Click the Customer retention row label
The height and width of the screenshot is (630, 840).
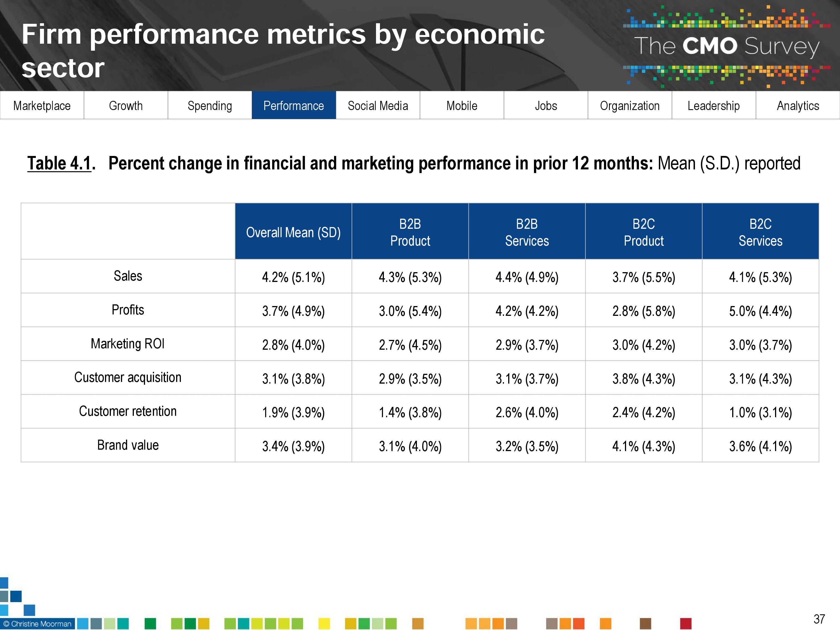[x=128, y=411]
